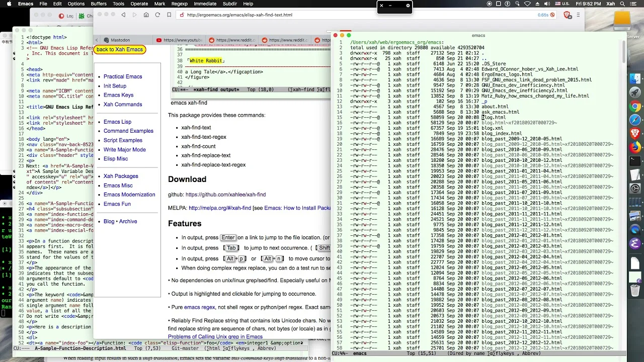644x362 pixels.
Task: Open the Trash in the dock
Action: click(635, 291)
